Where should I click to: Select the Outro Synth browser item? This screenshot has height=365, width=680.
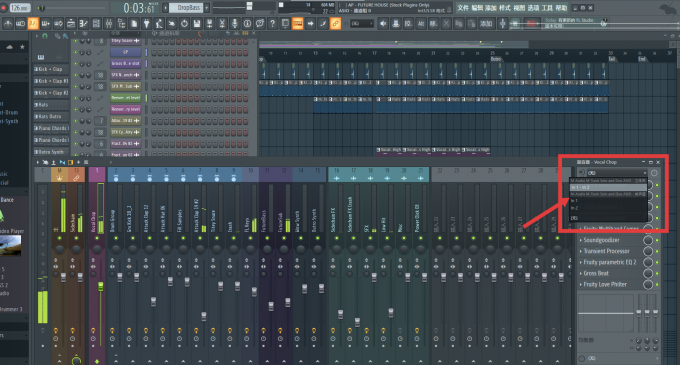51,152
